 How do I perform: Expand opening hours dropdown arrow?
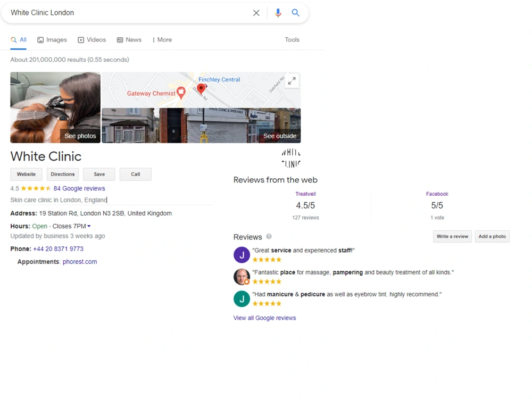coord(89,226)
